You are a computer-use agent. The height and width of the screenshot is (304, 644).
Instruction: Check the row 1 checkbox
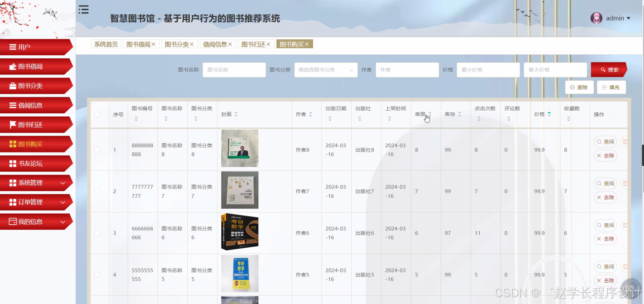[x=97, y=150]
